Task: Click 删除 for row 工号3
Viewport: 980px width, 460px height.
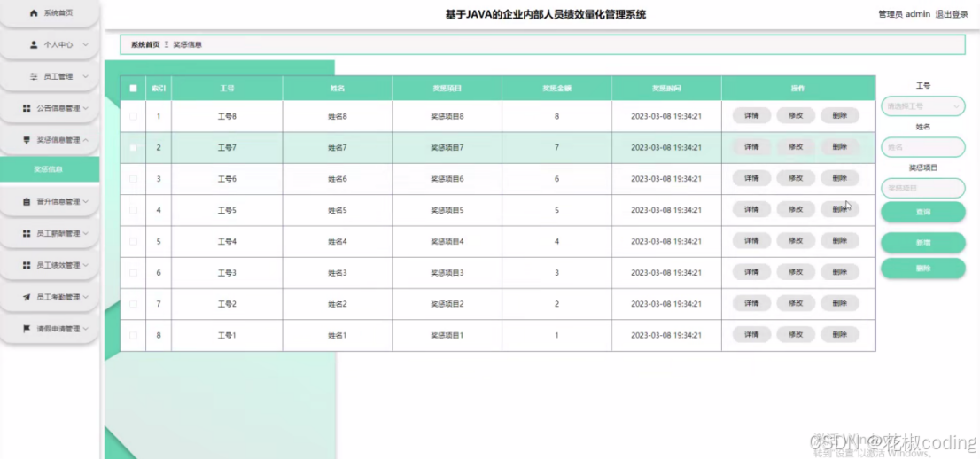Action: pyautogui.click(x=840, y=272)
